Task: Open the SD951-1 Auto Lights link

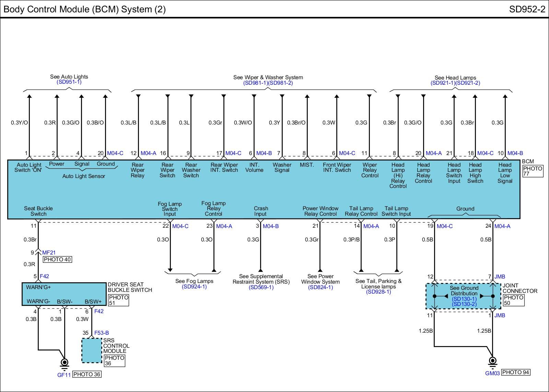Action: point(69,82)
